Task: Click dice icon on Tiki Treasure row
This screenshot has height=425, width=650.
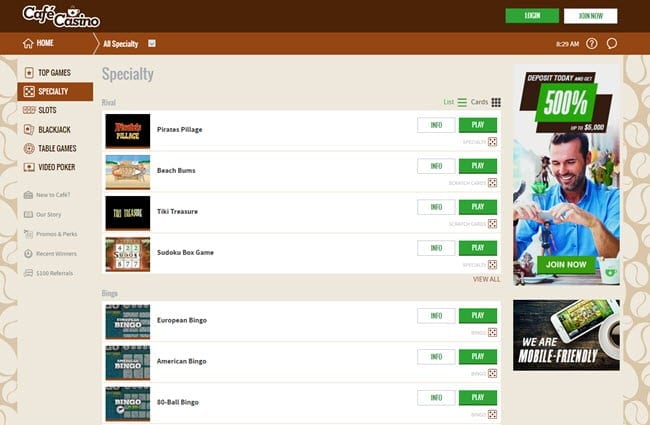Action: point(492,224)
